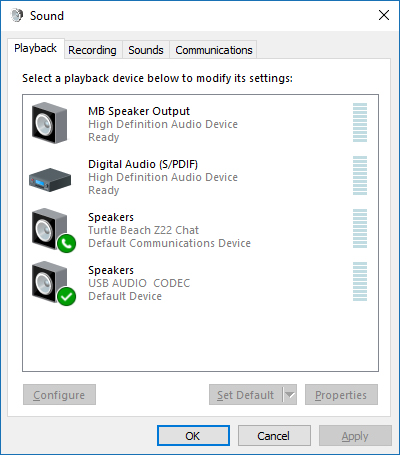
Task: Select the Digital Audio (S/PDIF) device name
Action: coord(143,164)
